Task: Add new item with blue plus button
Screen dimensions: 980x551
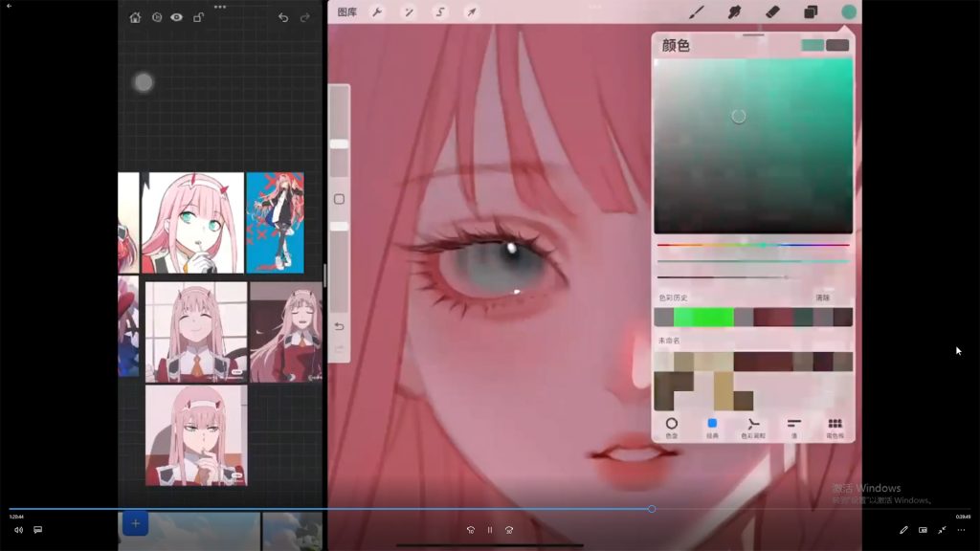Action: point(135,523)
